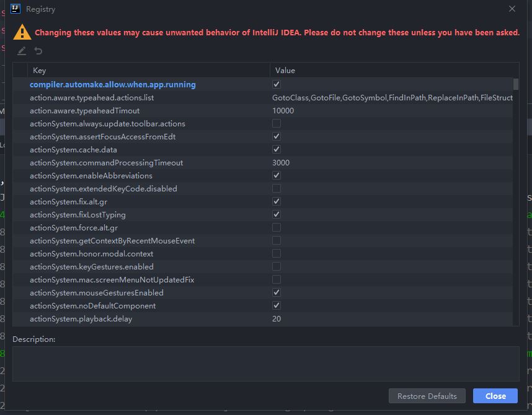Click the Edit pencil icon
This screenshot has width=532, height=415.
coord(22,51)
